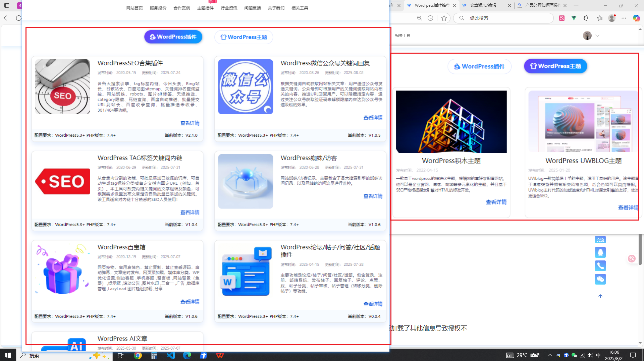
Task: Show hidden system tray icons chevron
Action: tap(550, 355)
